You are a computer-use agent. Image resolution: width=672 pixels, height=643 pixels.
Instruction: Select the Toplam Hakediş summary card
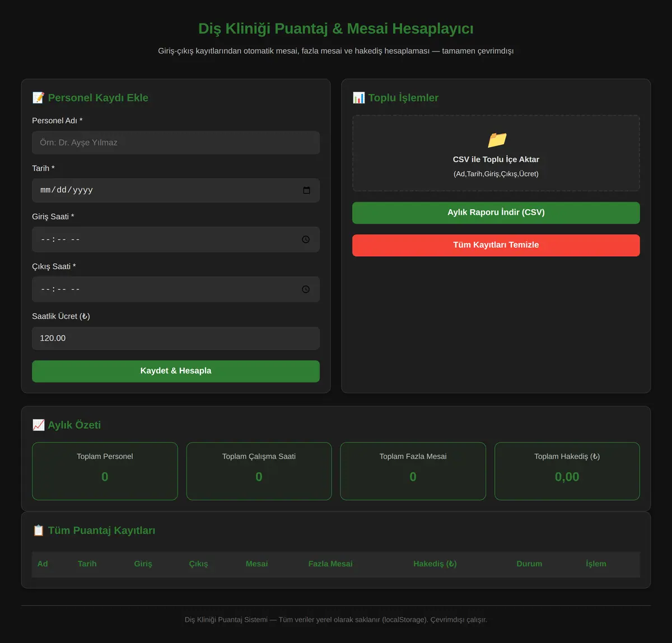click(567, 471)
